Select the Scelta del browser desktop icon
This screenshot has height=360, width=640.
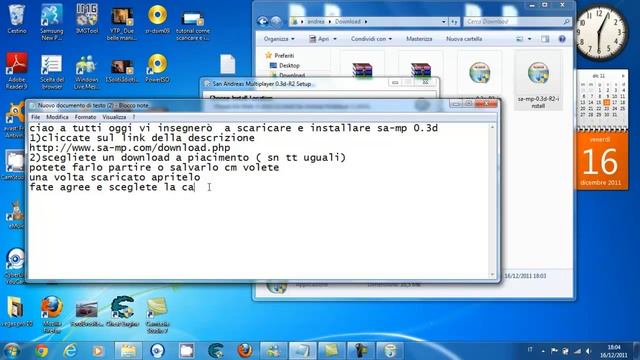pyautogui.click(x=52, y=72)
